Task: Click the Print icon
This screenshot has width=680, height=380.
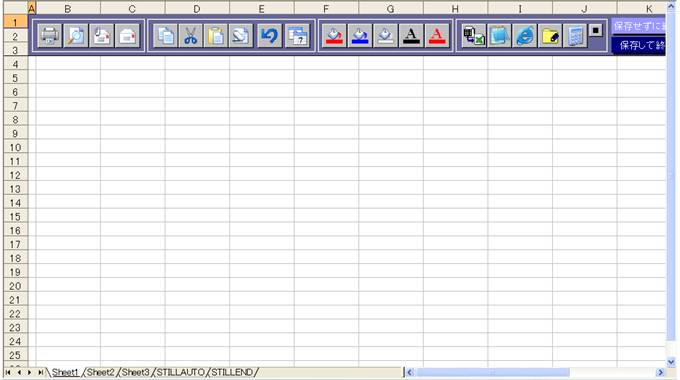Action: [49, 36]
